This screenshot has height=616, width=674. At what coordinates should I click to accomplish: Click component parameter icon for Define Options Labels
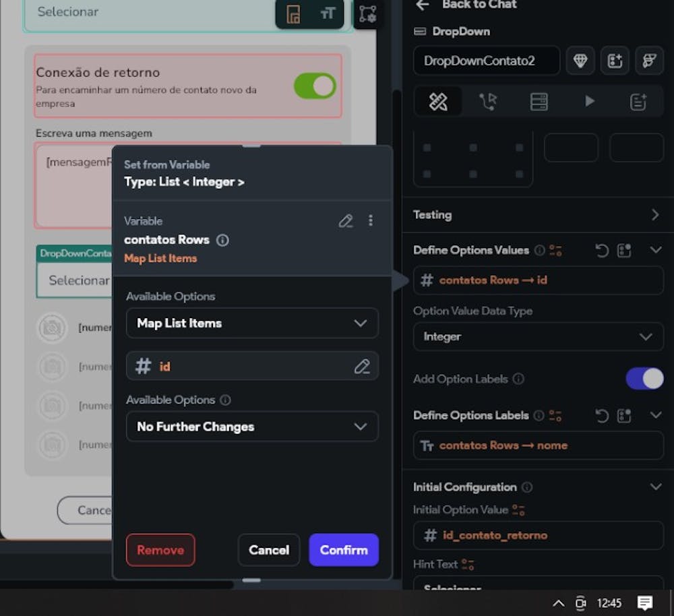623,415
